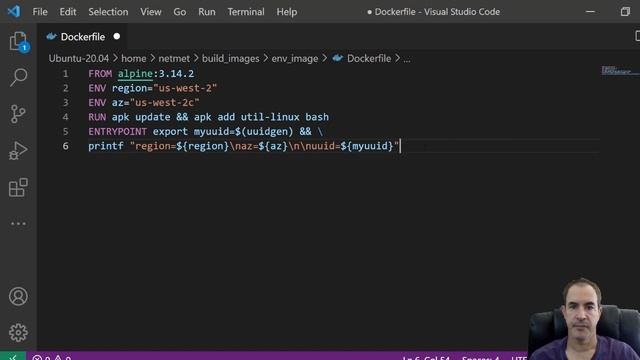Click the FROM keyword on line 1
Image resolution: width=640 pixels, height=360 pixels.
pyautogui.click(x=100, y=74)
